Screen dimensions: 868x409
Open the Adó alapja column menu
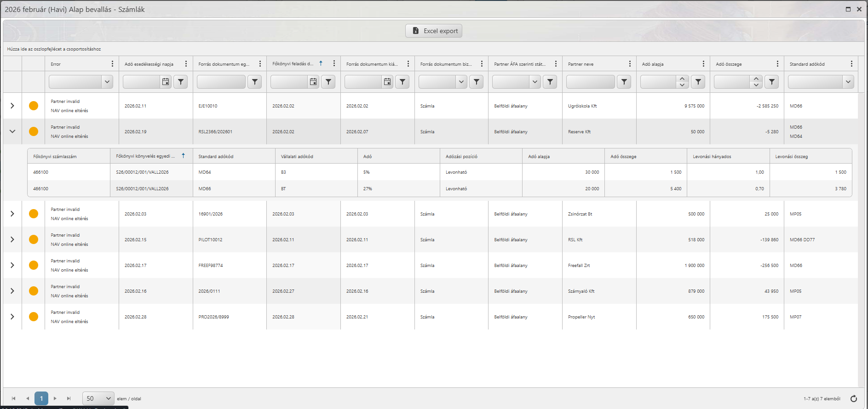tap(703, 64)
